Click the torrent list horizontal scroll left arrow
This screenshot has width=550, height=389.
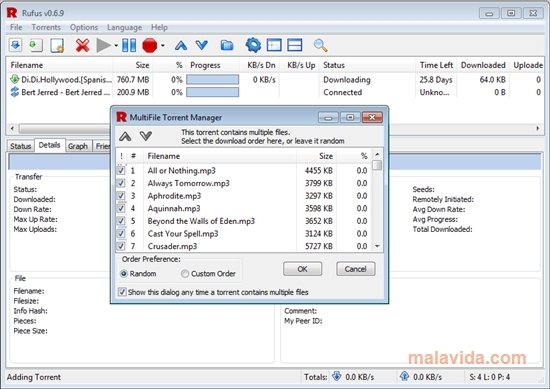click(x=12, y=128)
